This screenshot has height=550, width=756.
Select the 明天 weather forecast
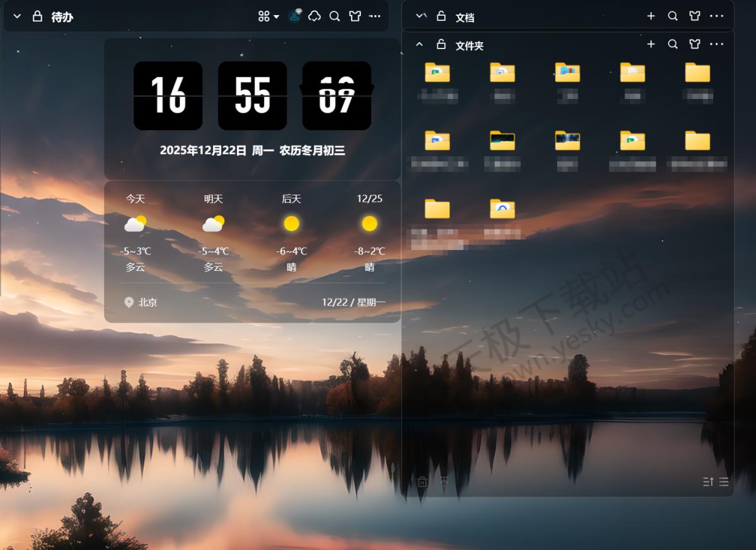click(x=214, y=232)
